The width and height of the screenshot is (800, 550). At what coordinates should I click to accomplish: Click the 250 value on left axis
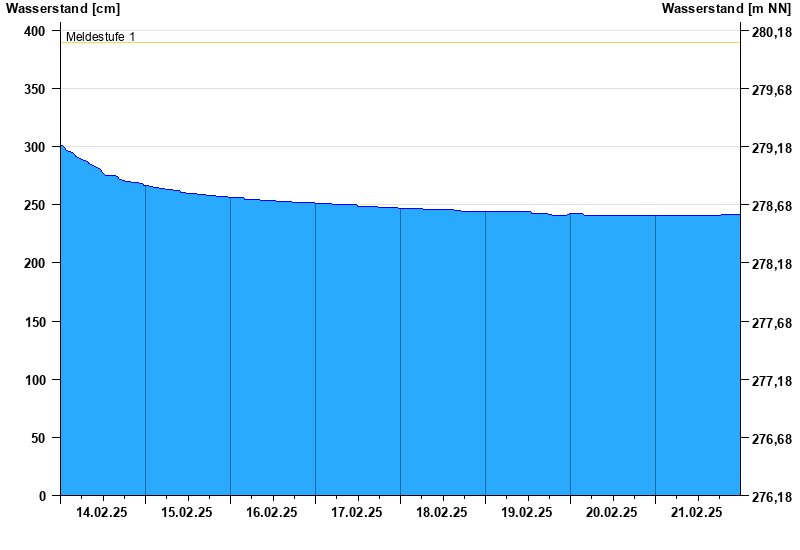click(35, 205)
